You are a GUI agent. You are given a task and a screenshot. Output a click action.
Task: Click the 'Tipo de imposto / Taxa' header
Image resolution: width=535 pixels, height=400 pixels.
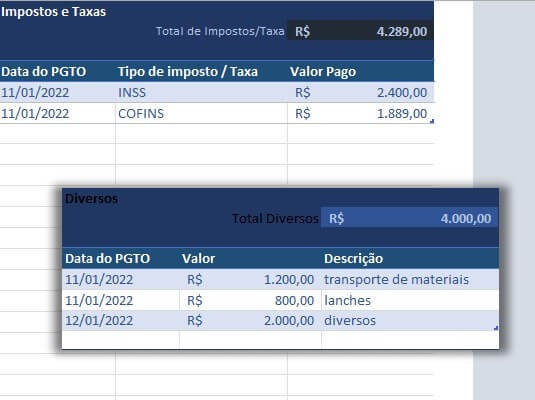tap(188, 72)
